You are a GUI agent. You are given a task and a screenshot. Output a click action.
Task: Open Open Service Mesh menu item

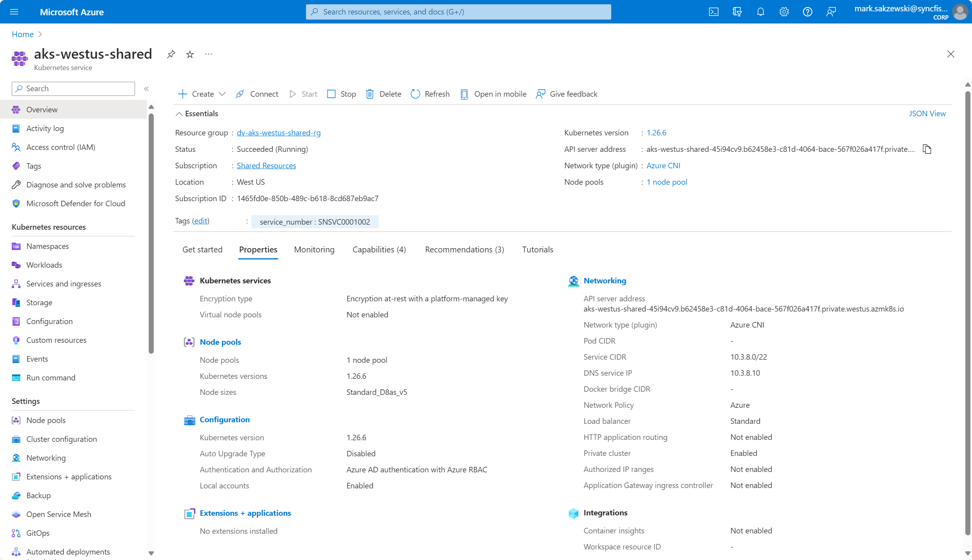pos(74,514)
